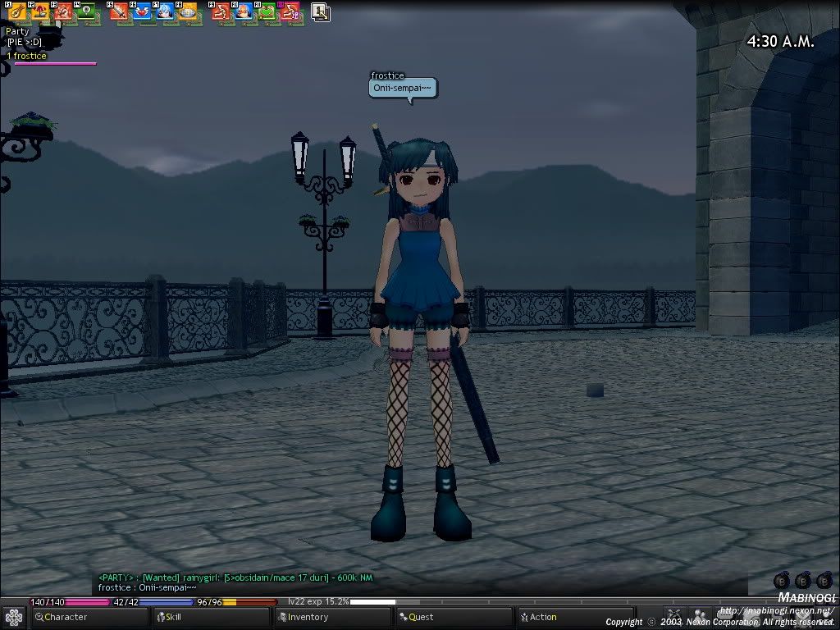Open the Action window
Viewport: 840px width, 630px height.
coord(576,617)
